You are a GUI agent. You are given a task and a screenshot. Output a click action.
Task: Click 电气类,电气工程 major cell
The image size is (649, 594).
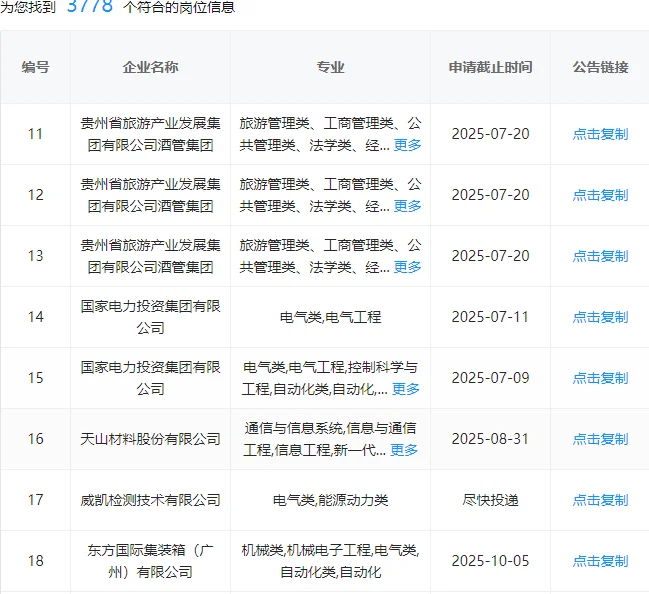(x=330, y=317)
